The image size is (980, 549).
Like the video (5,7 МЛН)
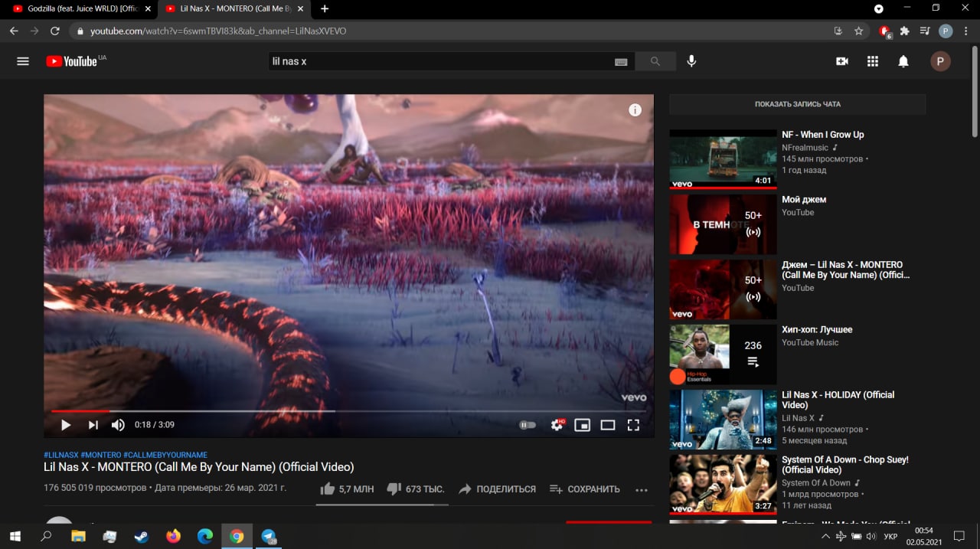348,489
